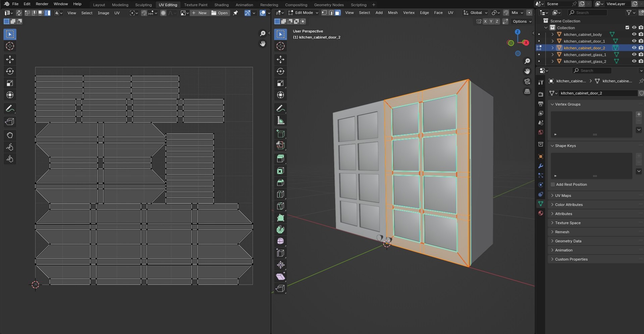Click the New image button
Viewport: 644px width, 334px height.
pyautogui.click(x=200, y=13)
